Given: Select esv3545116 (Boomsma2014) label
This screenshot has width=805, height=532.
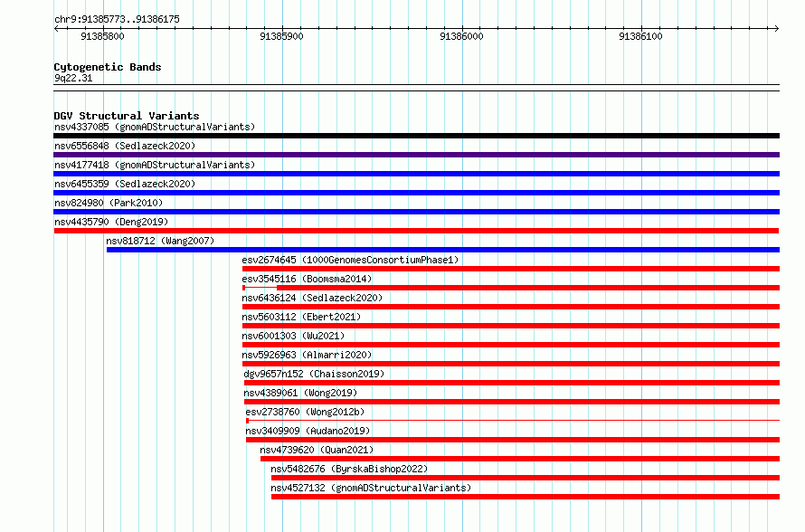Looking at the screenshot, I should (307, 279).
